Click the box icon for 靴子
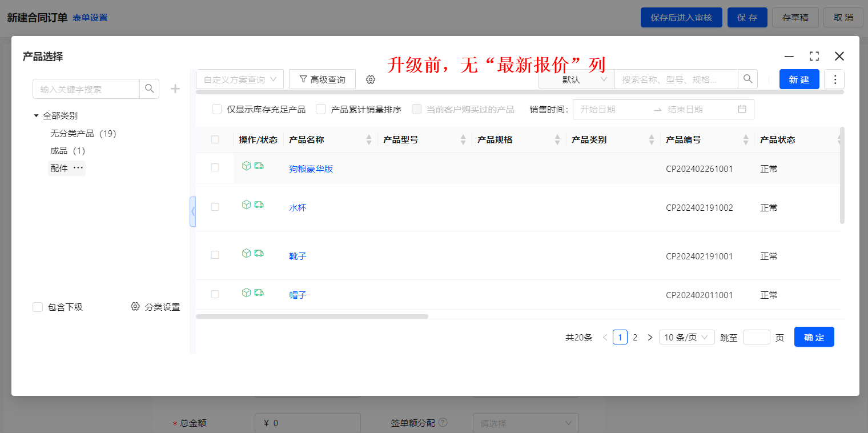The image size is (868, 433). click(x=247, y=253)
